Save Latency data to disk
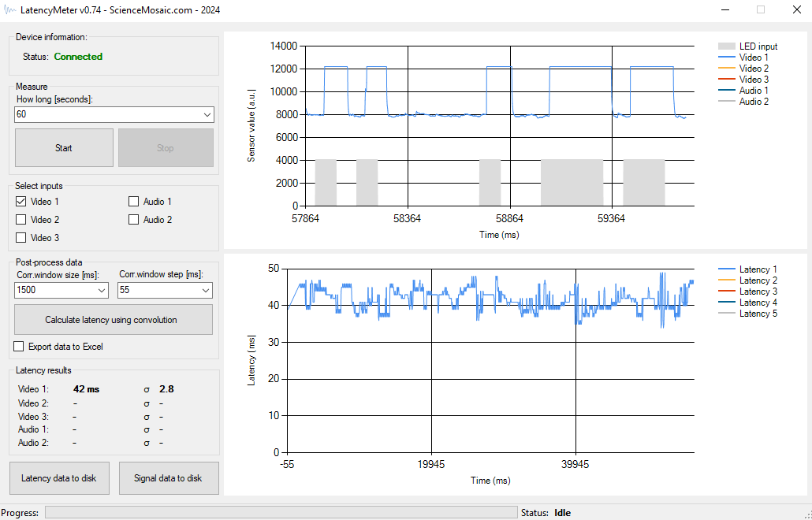The height and width of the screenshot is (520, 812). click(59, 478)
